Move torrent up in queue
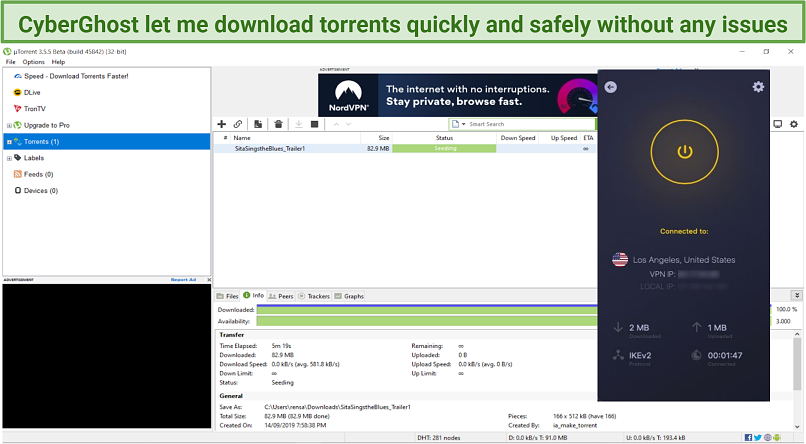 336,124
